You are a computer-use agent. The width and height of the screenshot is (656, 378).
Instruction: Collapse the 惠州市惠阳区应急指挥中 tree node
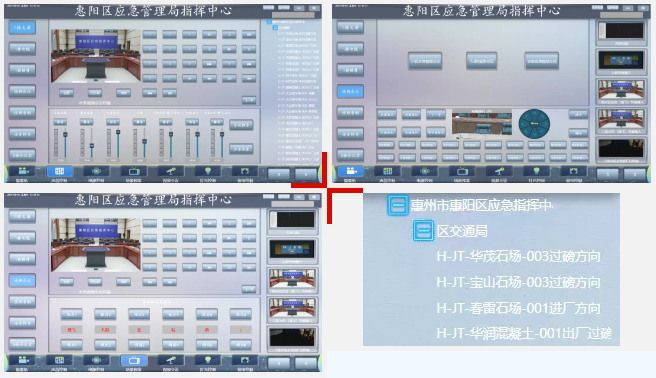click(x=397, y=205)
